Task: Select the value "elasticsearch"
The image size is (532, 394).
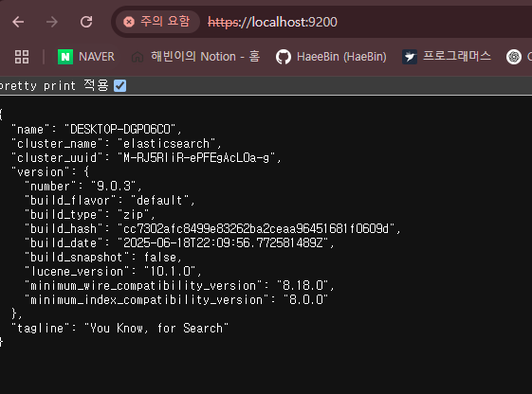Action: tap(166, 144)
